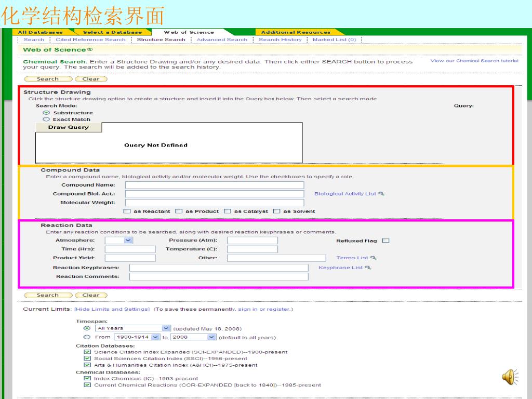532x399 pixels.
Task: Uncheck Current Chemical Reactions database
Action: click(x=87, y=385)
